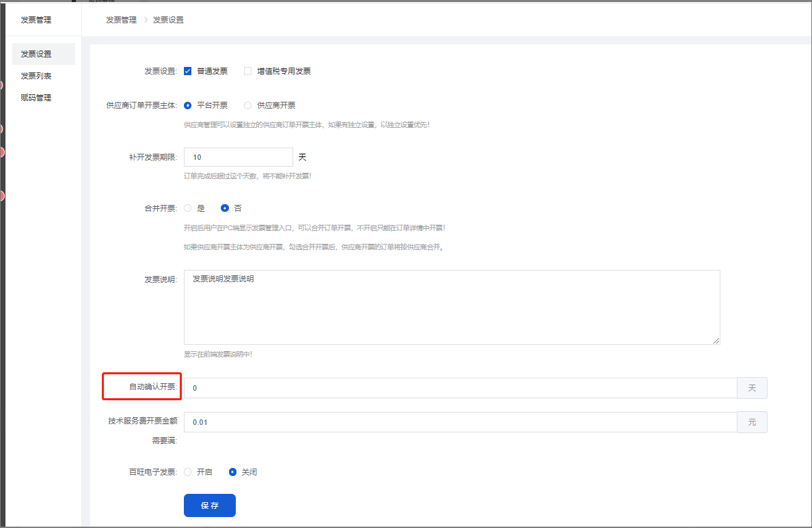This screenshot has width=812, height=528.
Task: Select 关闭 for 百旺电子发票
Action: point(233,472)
